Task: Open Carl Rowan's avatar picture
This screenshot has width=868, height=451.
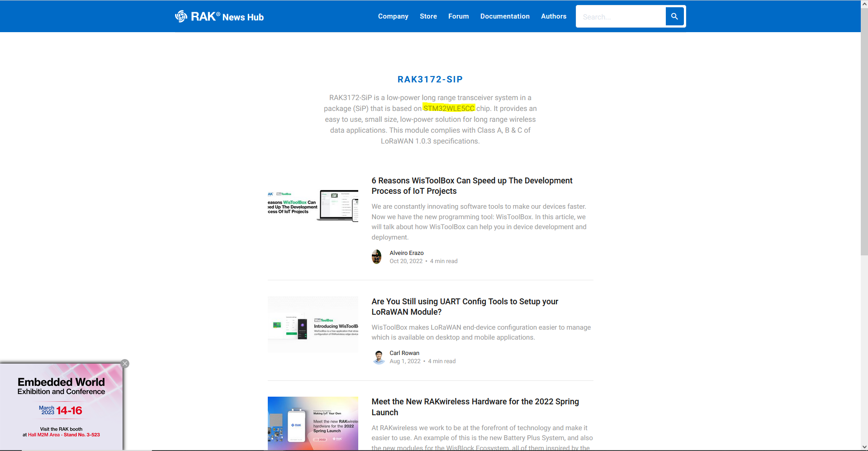Action: point(379,357)
